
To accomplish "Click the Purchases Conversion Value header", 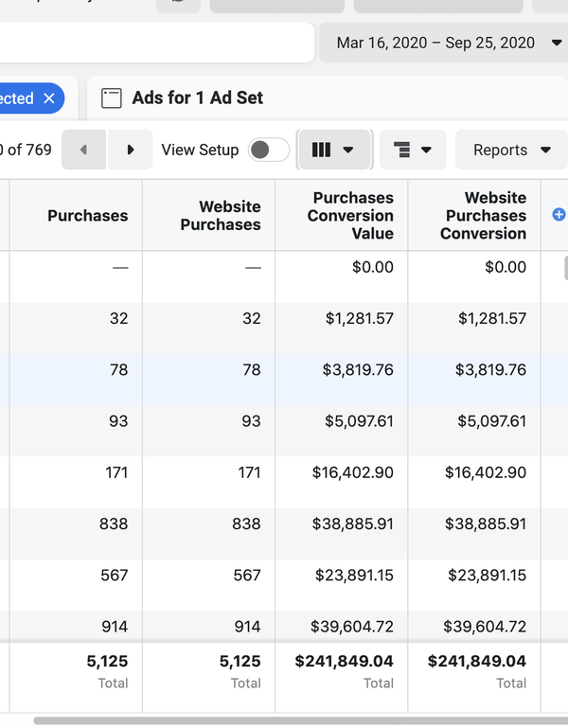I will [x=350, y=216].
